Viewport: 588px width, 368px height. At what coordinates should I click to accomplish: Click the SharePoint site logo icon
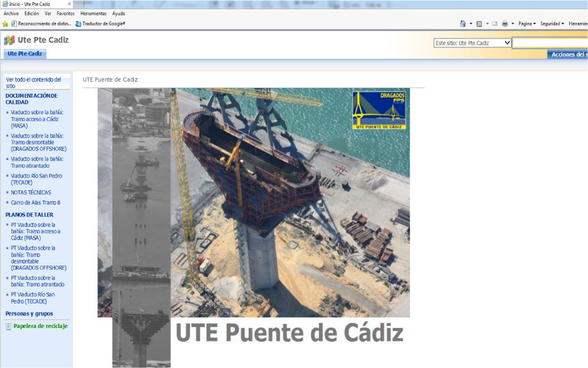9,40
